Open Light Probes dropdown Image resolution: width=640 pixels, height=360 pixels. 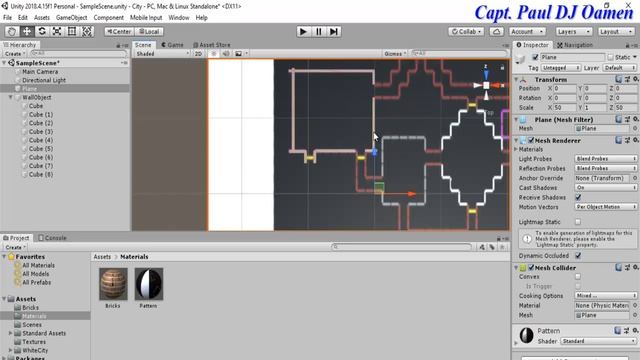tap(606, 158)
